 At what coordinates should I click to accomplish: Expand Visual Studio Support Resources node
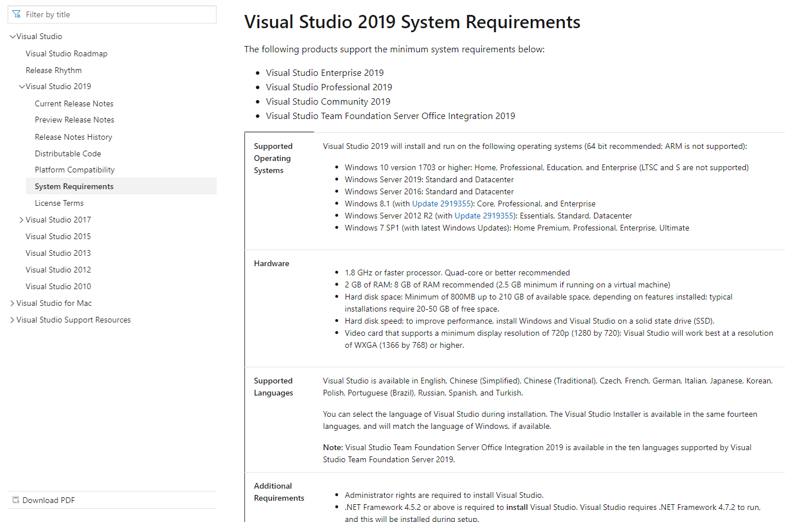click(13, 320)
